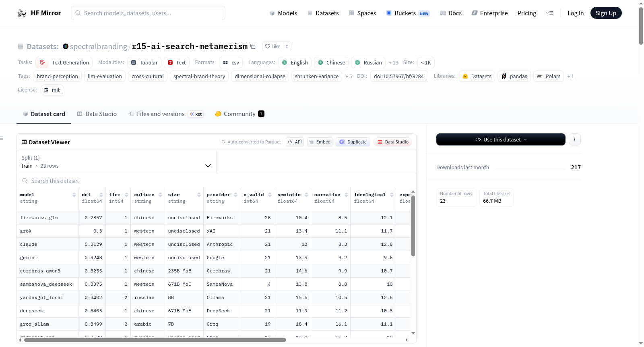Screen dimensions: 644x347
Task: Select the English language tag
Action: 295,62
